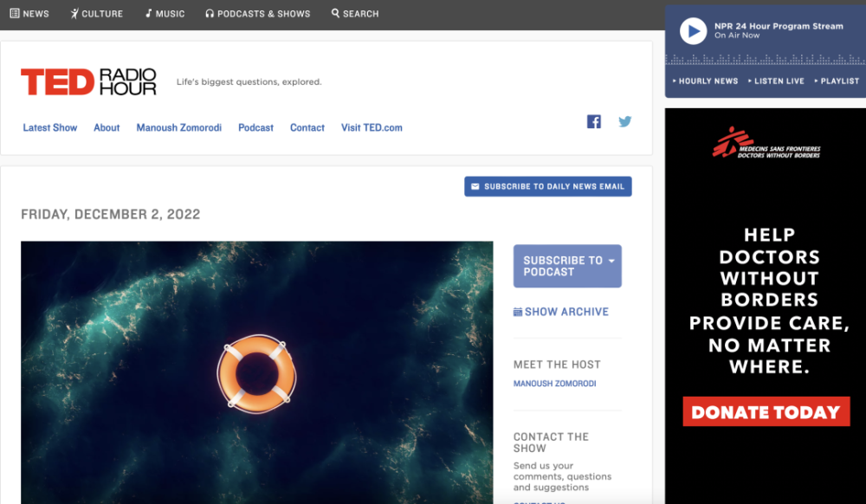Open the show's Facebook page icon
Image resolution: width=866 pixels, height=504 pixels.
click(594, 121)
